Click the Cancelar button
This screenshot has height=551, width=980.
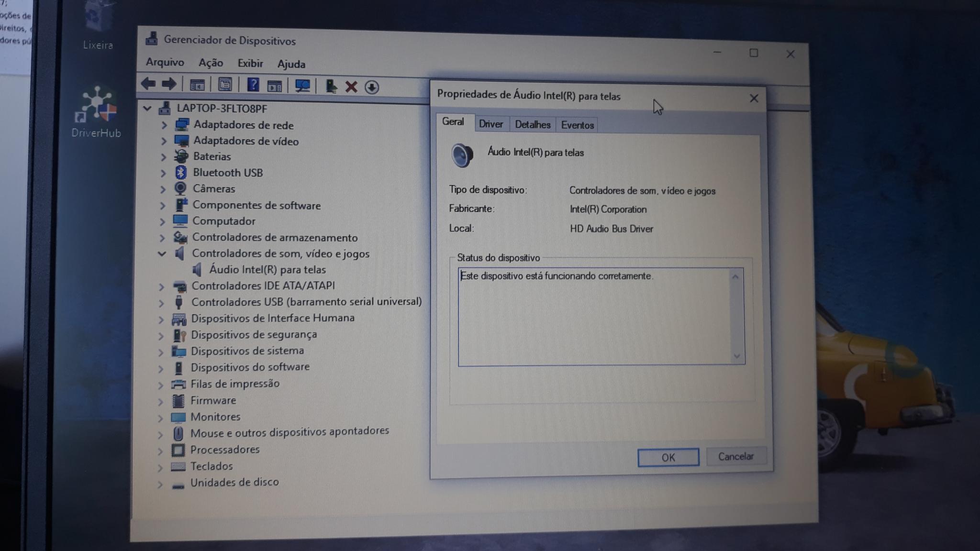pyautogui.click(x=736, y=457)
